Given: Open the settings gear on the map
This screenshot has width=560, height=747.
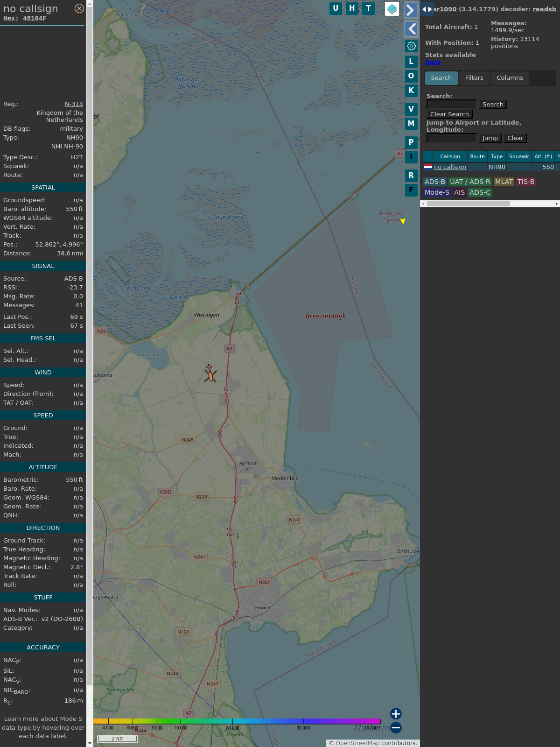Looking at the screenshot, I should (411, 46).
